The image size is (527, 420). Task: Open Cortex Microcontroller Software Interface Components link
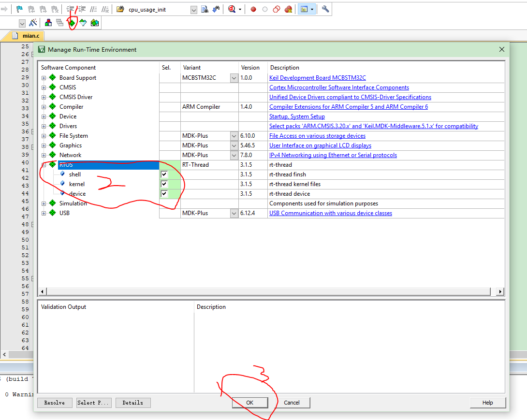[339, 87]
